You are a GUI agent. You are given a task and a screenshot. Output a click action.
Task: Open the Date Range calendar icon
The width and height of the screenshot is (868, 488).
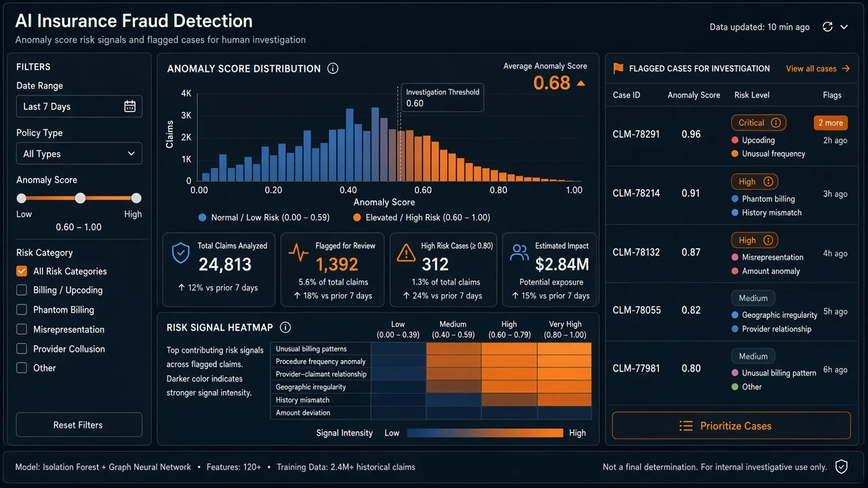coord(130,106)
